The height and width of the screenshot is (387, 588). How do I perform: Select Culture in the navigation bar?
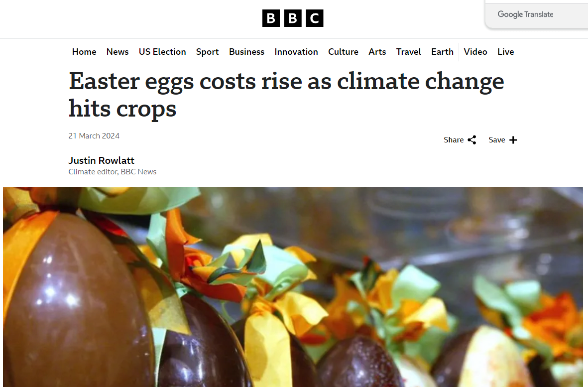coord(343,52)
